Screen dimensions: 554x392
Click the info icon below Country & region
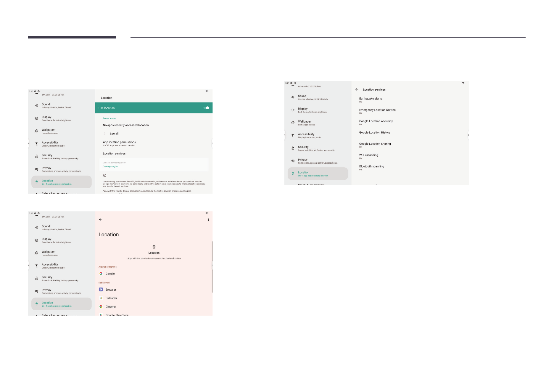click(104, 175)
